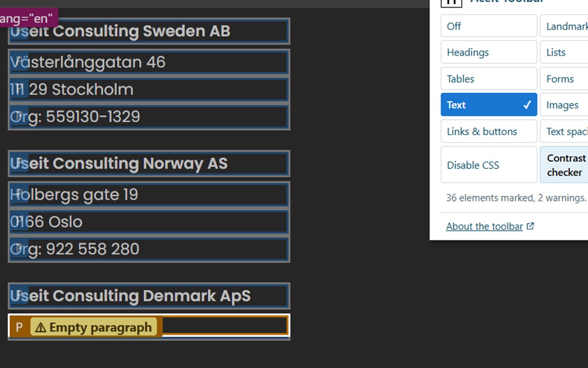Image resolution: width=588 pixels, height=368 pixels.
Task: Enable the Tables highlighter
Action: click(x=488, y=79)
